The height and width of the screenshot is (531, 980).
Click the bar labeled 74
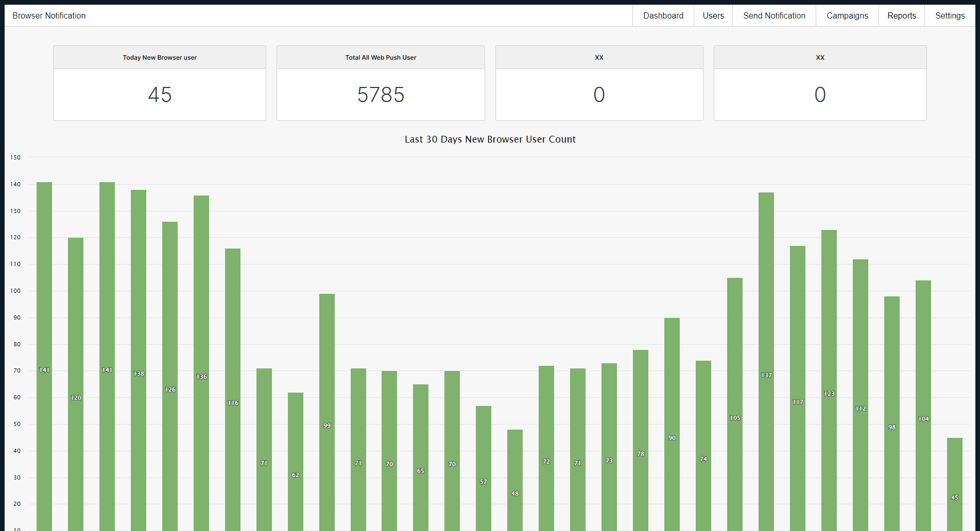[x=703, y=446]
